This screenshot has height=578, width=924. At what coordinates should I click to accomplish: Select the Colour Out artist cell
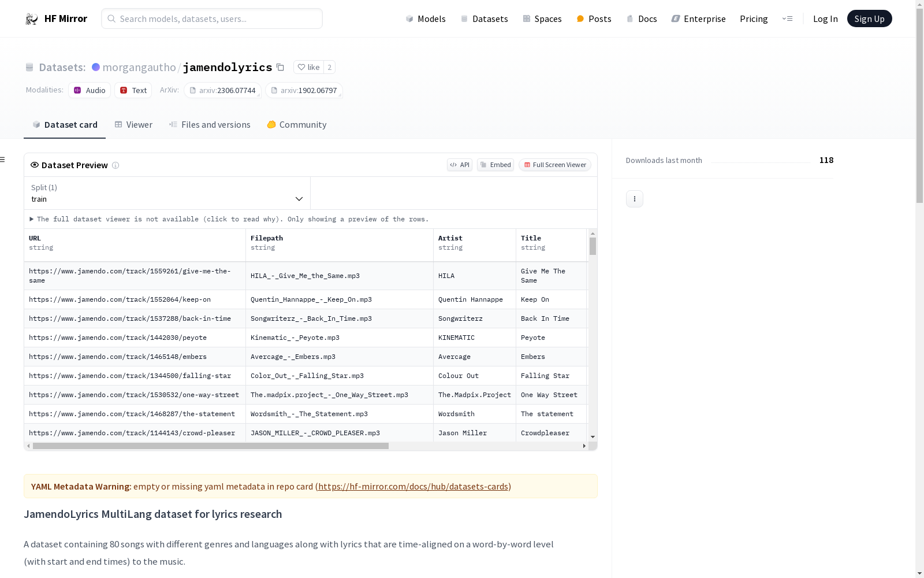tap(475, 376)
